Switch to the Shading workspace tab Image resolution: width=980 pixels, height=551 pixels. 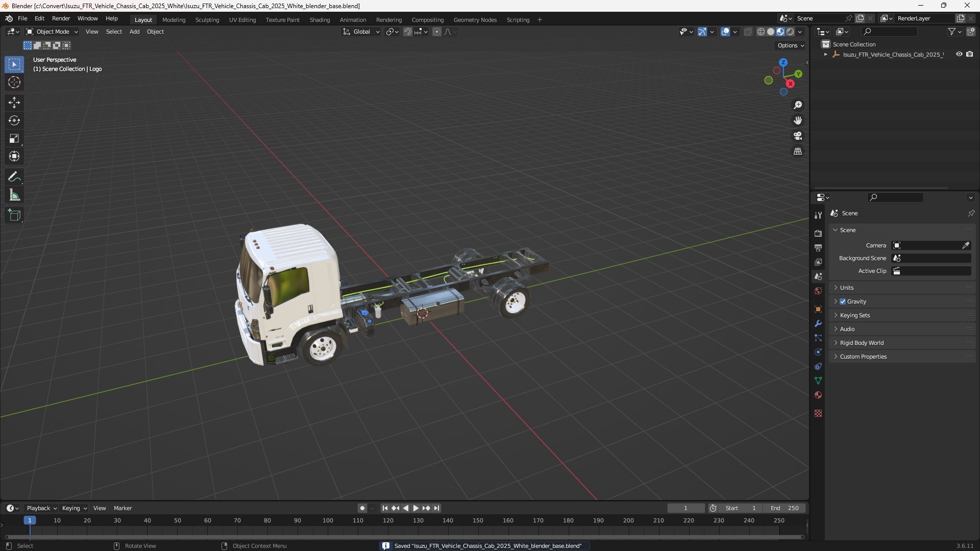[320, 20]
